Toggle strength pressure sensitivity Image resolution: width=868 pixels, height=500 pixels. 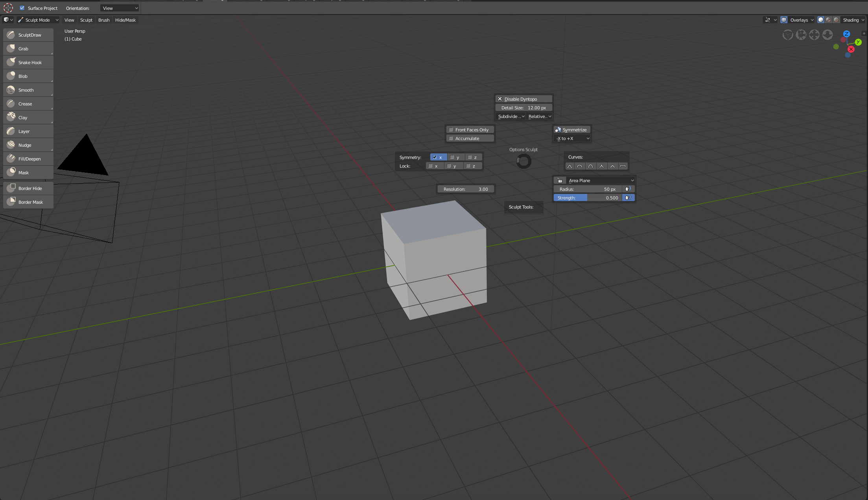pyautogui.click(x=628, y=198)
